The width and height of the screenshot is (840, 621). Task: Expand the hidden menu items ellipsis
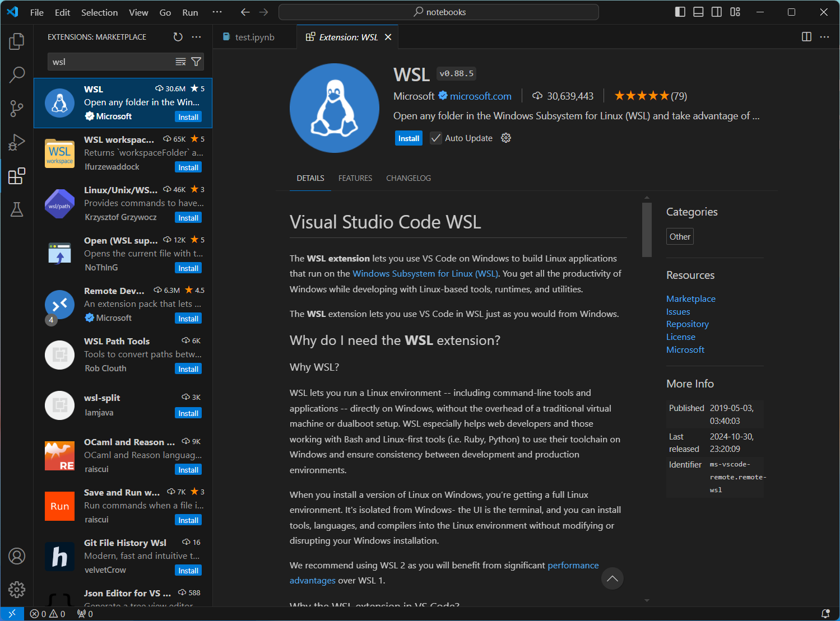click(217, 12)
